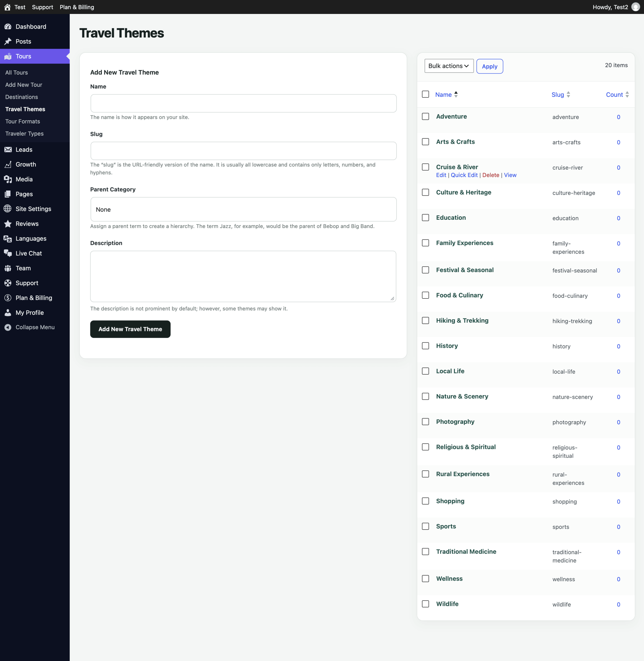Open the Culture & Heritage theme

point(463,192)
